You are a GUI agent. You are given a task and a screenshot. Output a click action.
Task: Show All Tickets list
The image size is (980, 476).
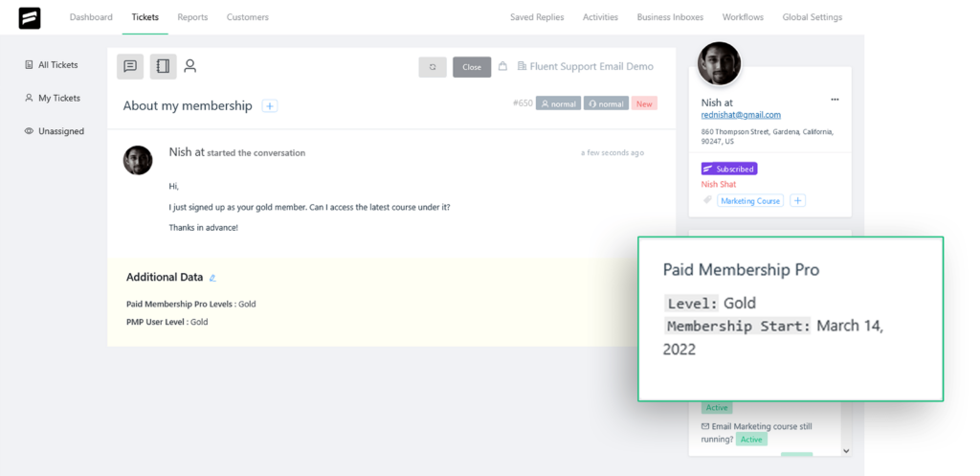[58, 64]
